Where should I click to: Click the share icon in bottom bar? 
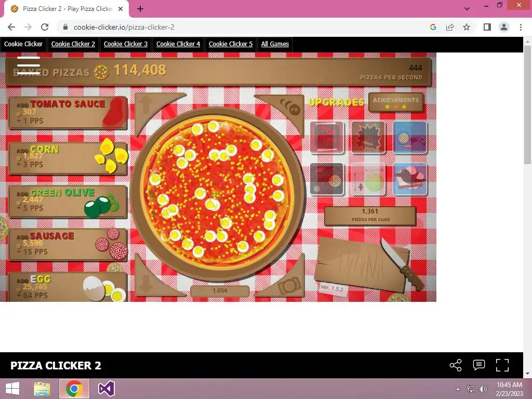(455, 365)
